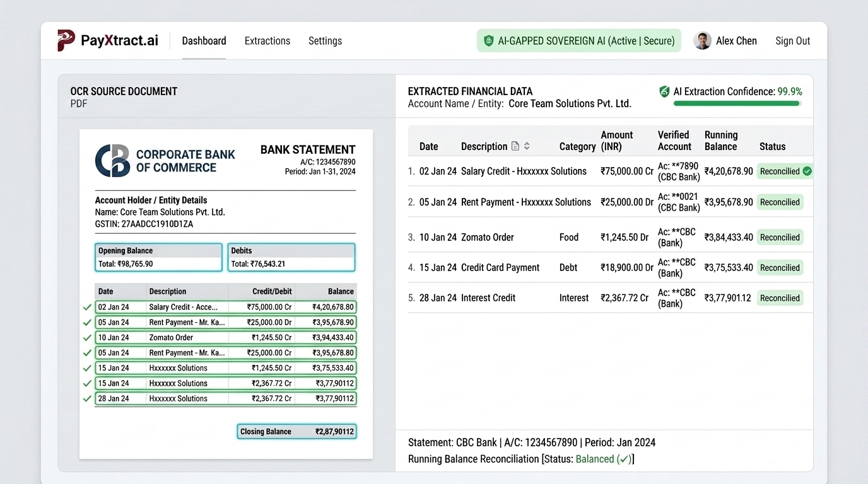The image size is (868, 484).
Task: Click the "Interest Credit" description in extracted data
Action: [x=488, y=298]
